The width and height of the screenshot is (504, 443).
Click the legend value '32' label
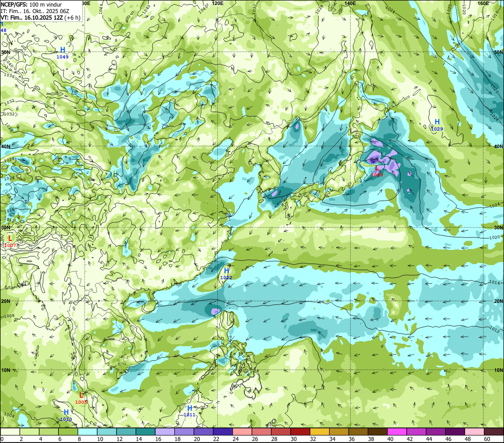pos(313,439)
